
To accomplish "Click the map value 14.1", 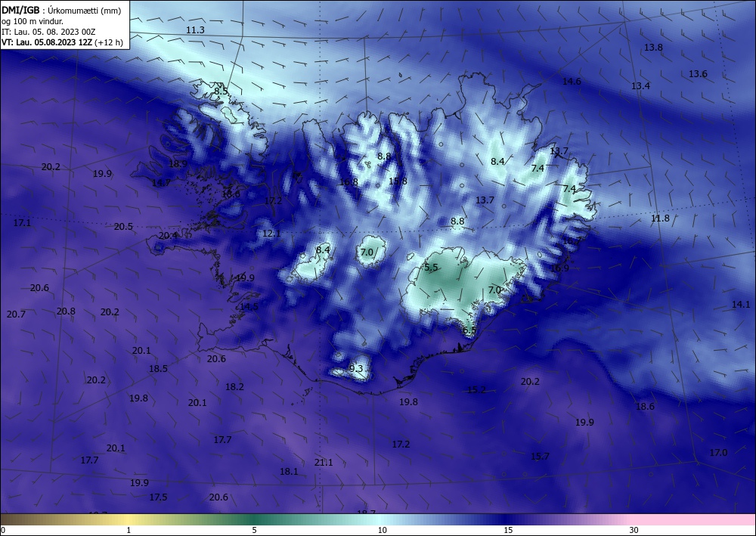I will (741, 304).
